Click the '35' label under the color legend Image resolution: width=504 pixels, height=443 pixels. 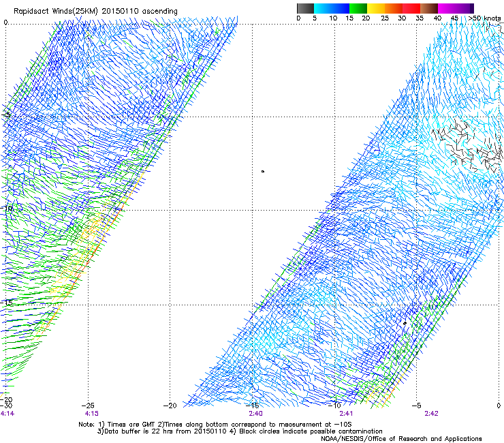[420, 18]
